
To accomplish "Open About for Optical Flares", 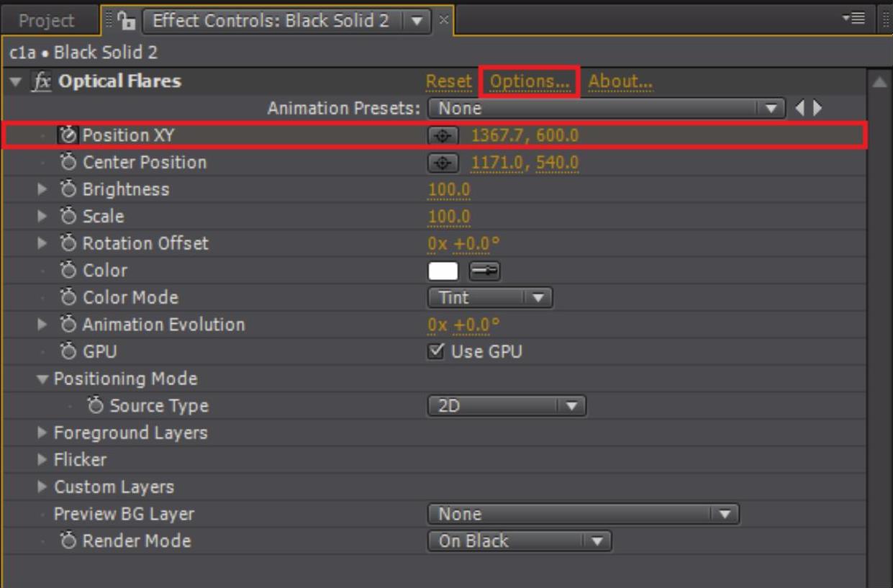I will (x=620, y=81).
